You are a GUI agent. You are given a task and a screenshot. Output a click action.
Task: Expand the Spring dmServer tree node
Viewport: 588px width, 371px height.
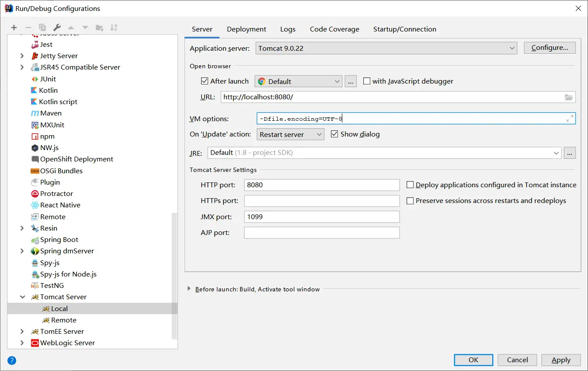click(22, 251)
